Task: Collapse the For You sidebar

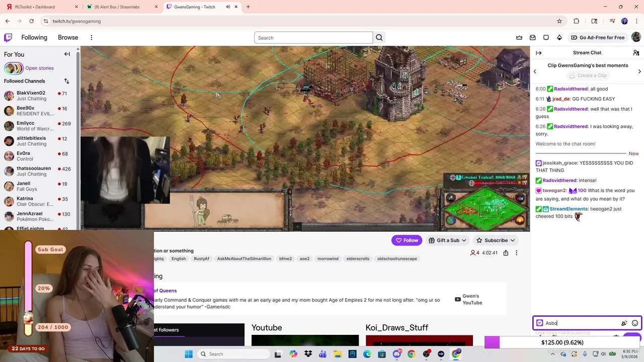Action: tap(67, 54)
